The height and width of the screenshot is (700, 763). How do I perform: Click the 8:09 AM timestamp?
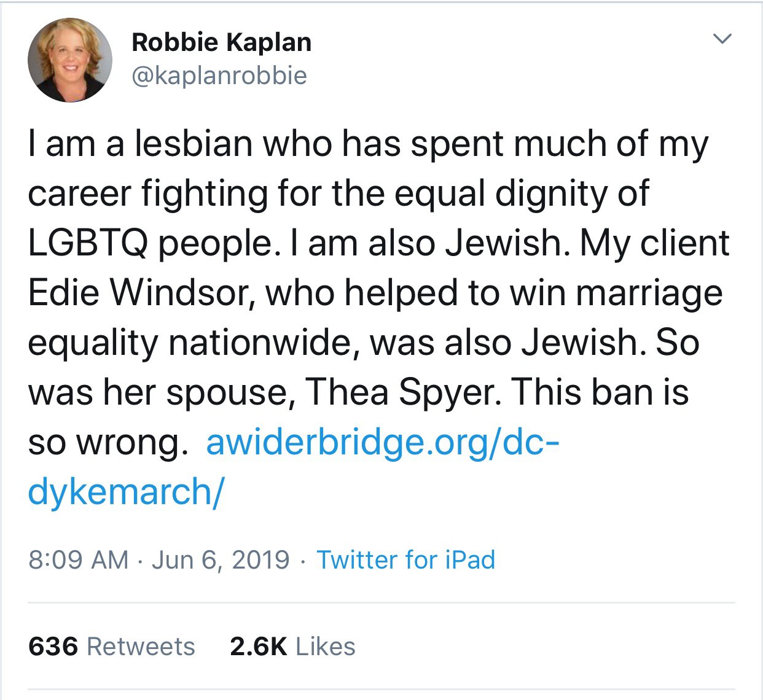coord(78,560)
